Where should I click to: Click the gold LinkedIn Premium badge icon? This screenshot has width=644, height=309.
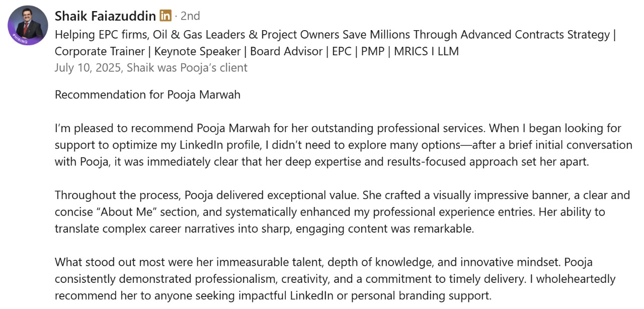pos(166,16)
